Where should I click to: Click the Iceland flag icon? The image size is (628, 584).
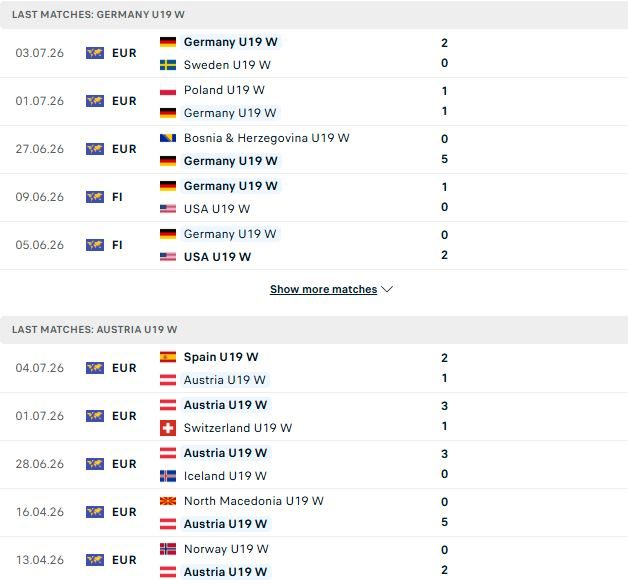[x=168, y=476]
